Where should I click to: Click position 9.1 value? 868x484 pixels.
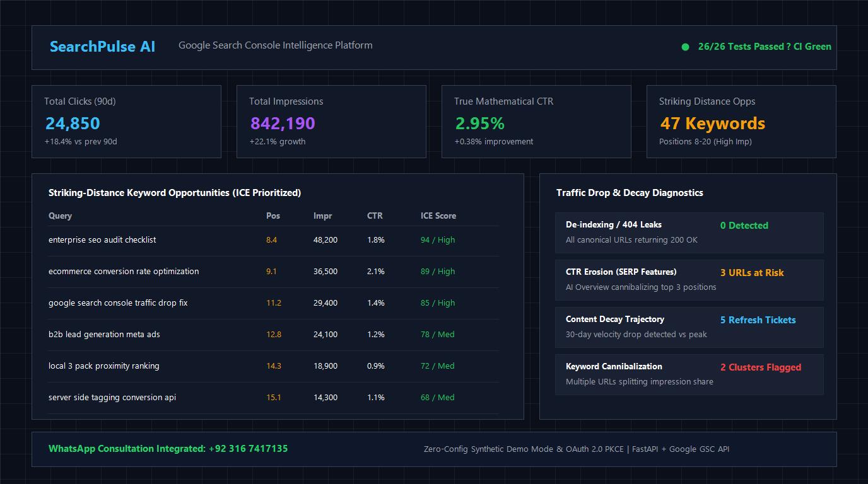pos(271,272)
